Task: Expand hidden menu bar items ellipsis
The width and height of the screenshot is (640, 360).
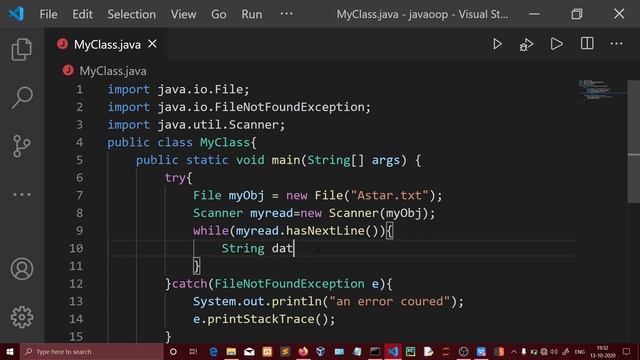Action: (287, 13)
